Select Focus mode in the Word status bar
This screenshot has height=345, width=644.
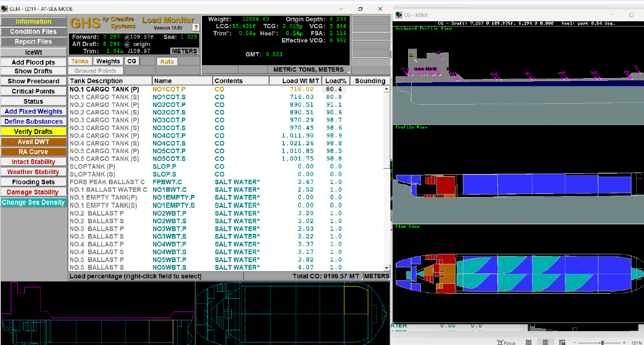(x=506, y=342)
